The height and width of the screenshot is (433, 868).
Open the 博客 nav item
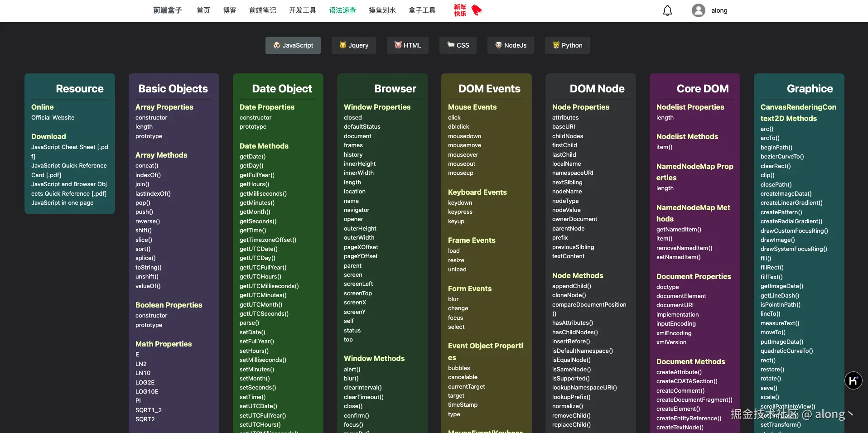coord(230,10)
